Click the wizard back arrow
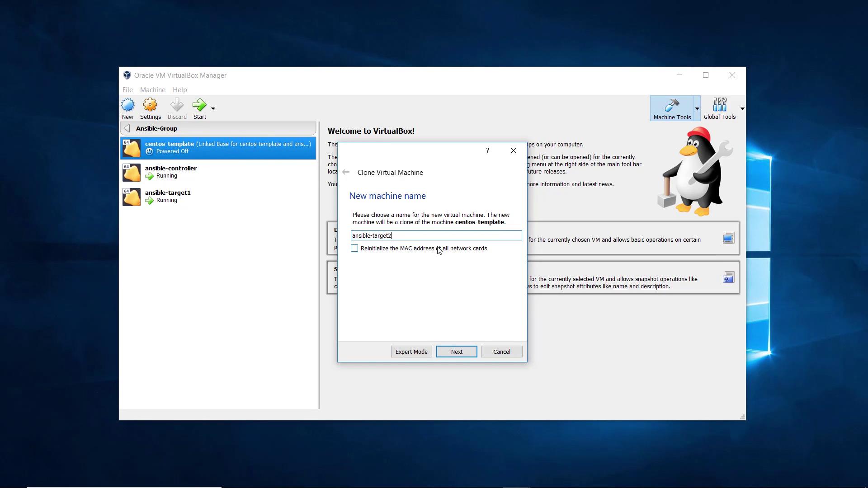Image resolution: width=868 pixels, height=488 pixels. coord(346,172)
